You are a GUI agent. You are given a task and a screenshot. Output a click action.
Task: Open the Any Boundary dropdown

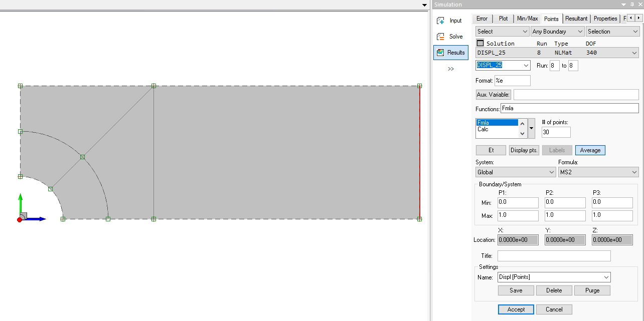coord(557,32)
